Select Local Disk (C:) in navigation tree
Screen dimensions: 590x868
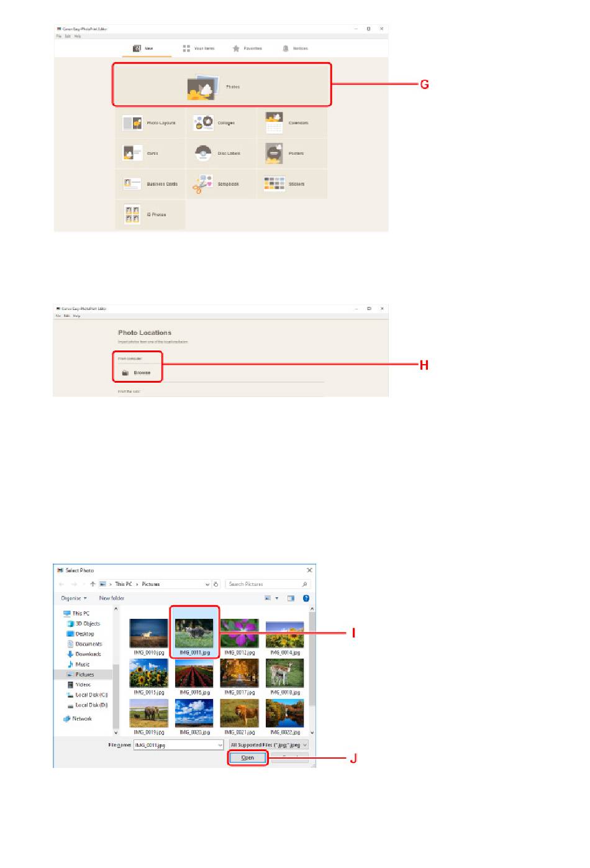(88, 695)
